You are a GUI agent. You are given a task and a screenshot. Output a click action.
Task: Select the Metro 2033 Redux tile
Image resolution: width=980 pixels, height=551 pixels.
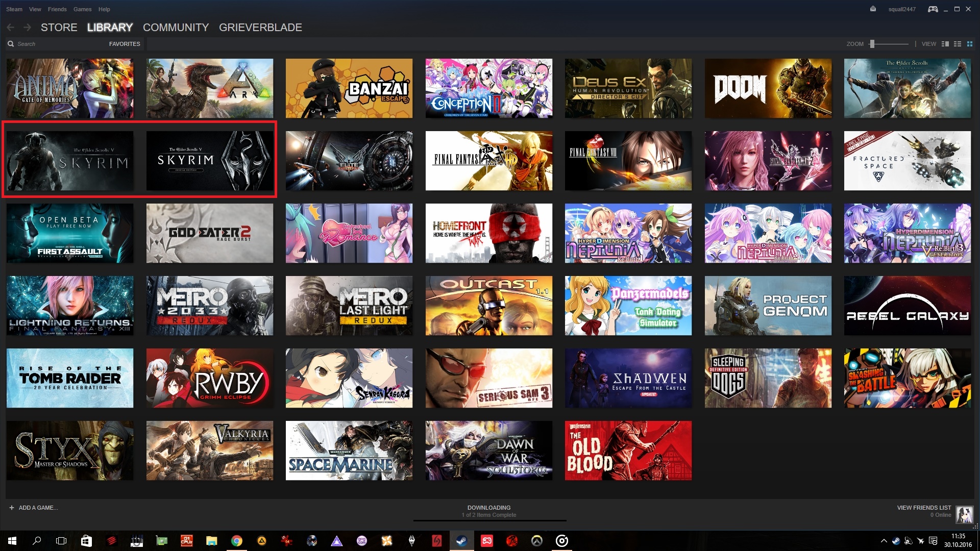click(x=210, y=306)
